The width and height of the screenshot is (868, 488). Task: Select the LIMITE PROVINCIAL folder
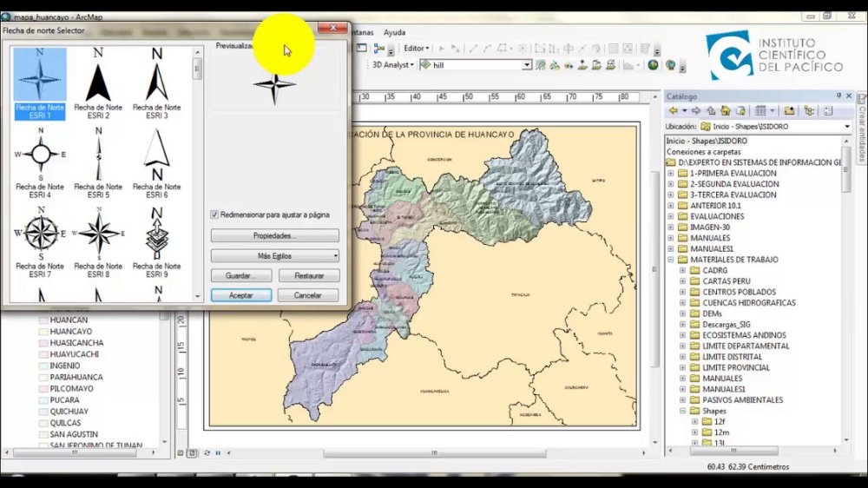click(736, 368)
